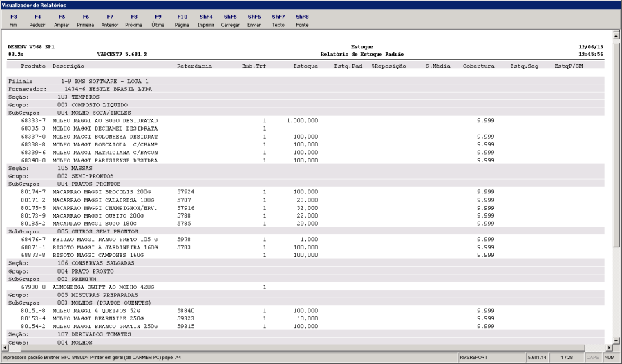Click product 80185-2 MACARRAO MAGGI SUGO

[305, 224]
